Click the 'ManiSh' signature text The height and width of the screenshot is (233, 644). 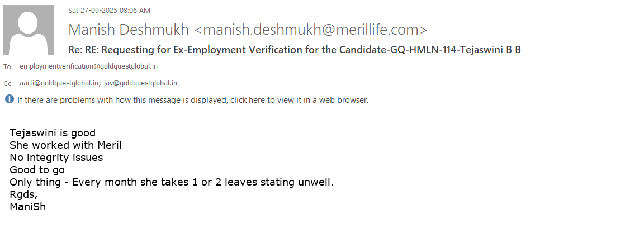pos(27,207)
